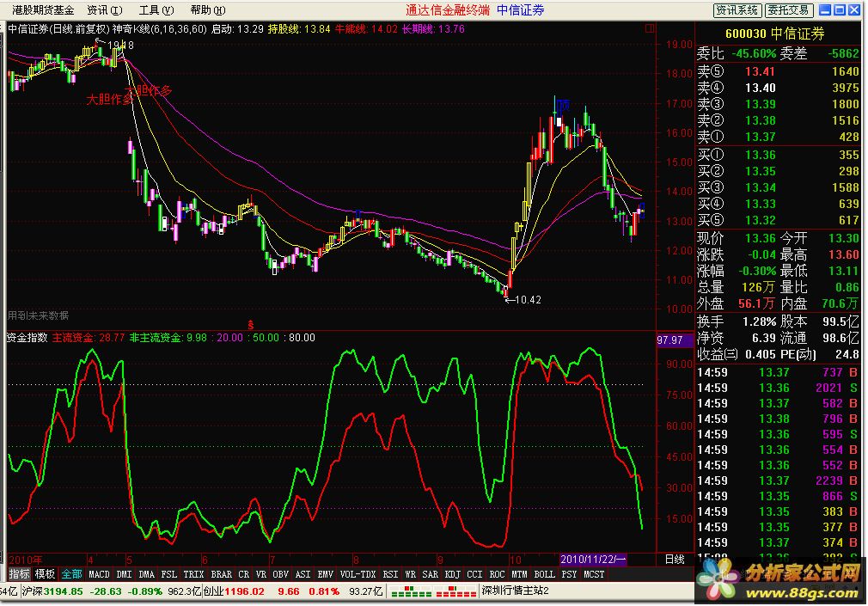This screenshot has height=606, width=868.
Task: Select the FSL indicator
Action: click(x=168, y=574)
